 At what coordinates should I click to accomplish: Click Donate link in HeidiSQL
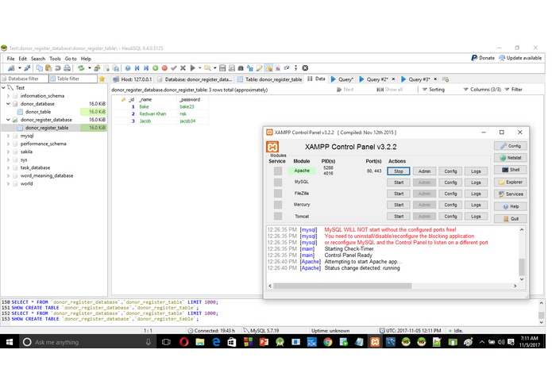pyautogui.click(x=483, y=58)
